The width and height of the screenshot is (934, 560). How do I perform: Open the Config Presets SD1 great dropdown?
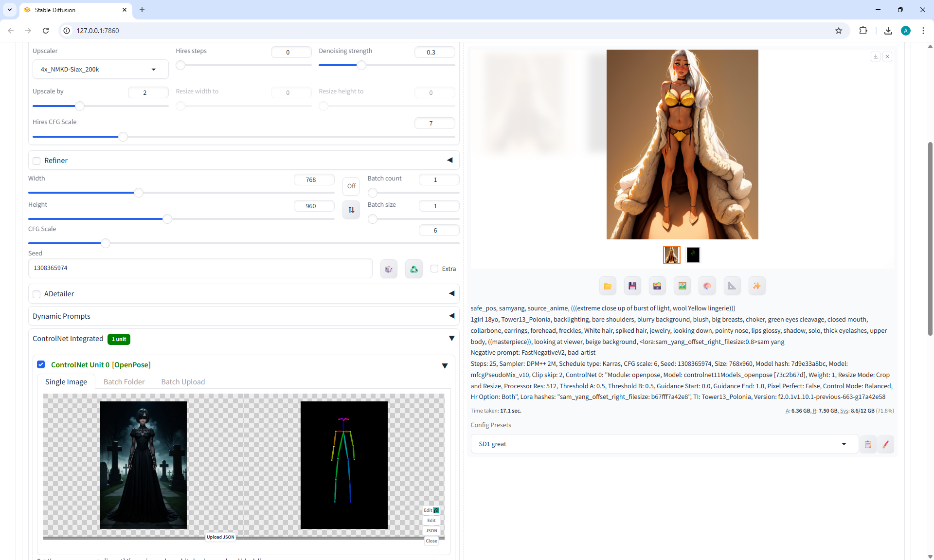pyautogui.click(x=664, y=444)
